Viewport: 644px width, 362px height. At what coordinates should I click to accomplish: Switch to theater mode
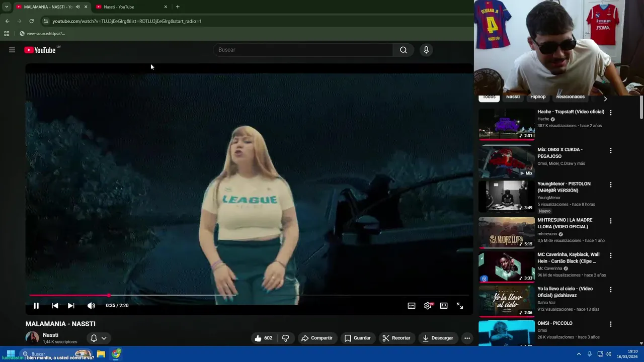coord(444,306)
